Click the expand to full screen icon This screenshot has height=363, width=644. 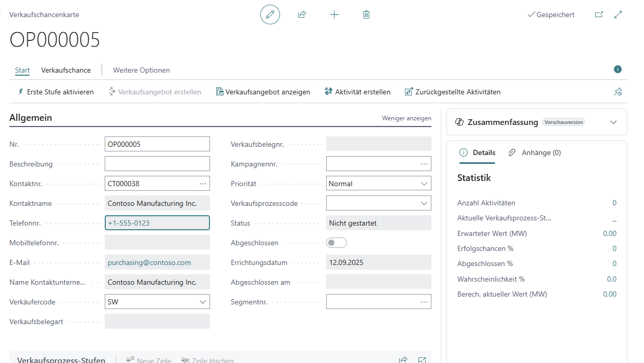(x=618, y=15)
